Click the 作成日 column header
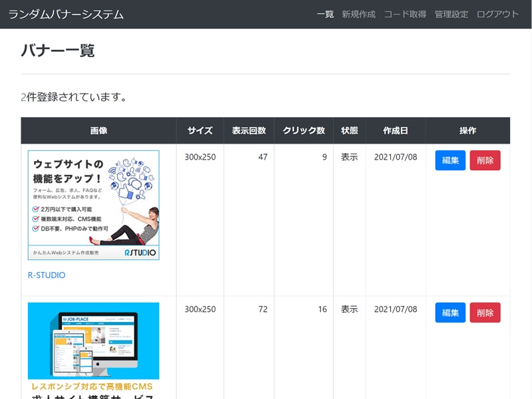 click(x=396, y=130)
